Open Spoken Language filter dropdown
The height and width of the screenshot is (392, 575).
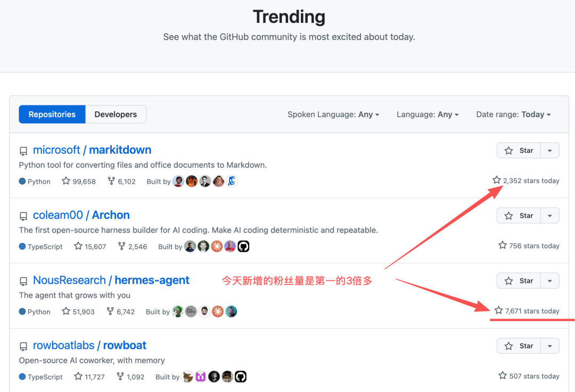click(x=333, y=115)
